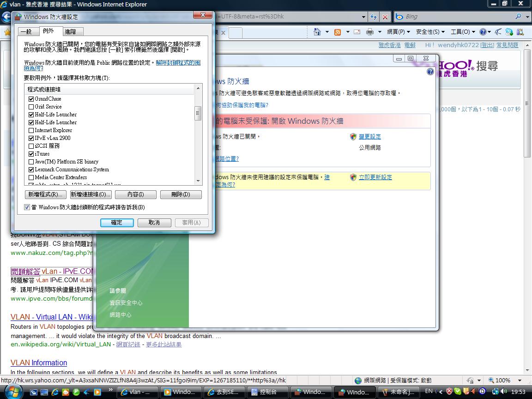
Task: Click the red Stop loading icon
Action: click(x=385, y=17)
